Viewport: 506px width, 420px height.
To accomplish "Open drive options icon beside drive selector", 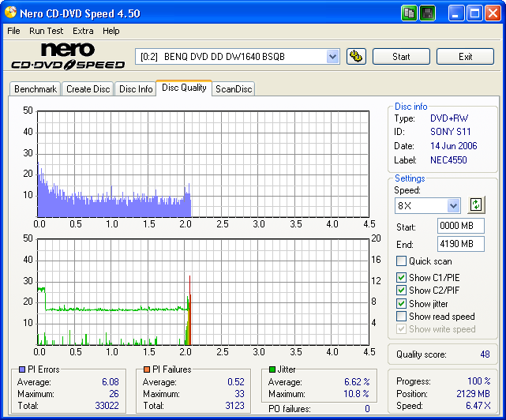I will coord(356,56).
